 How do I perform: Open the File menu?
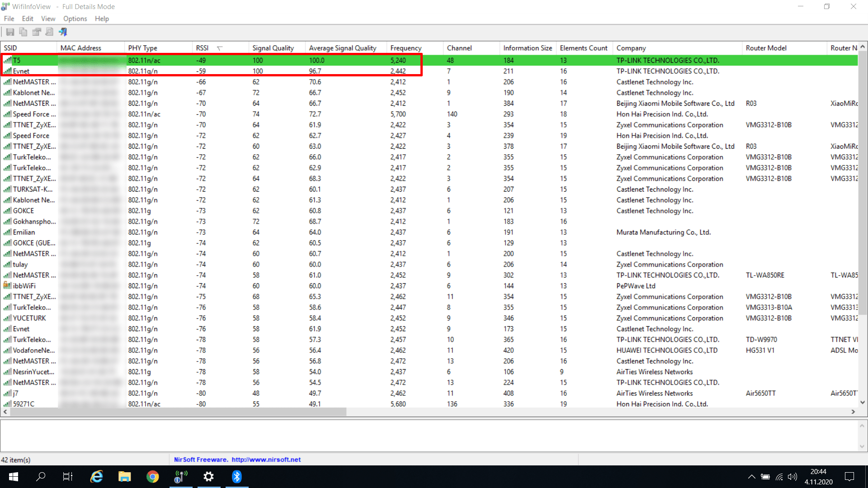(9, 19)
